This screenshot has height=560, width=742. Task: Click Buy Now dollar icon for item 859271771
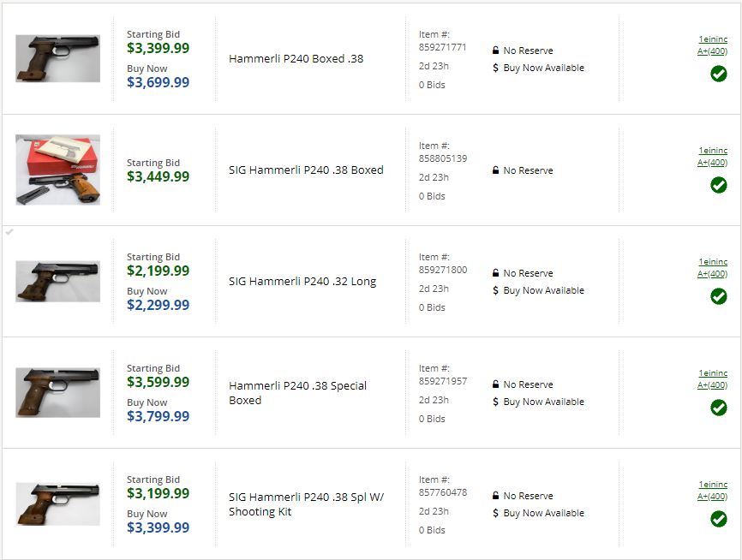(495, 68)
